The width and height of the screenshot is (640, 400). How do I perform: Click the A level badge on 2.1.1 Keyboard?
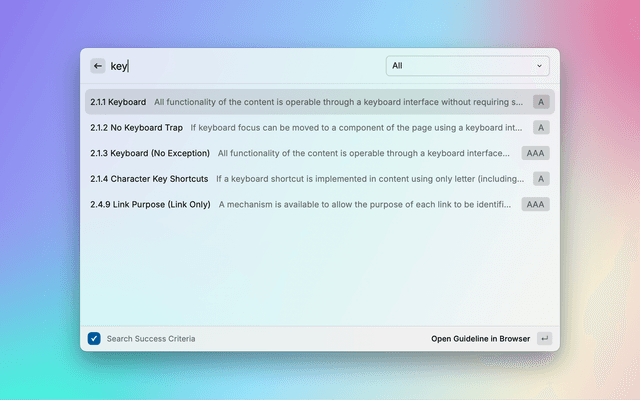click(540, 102)
